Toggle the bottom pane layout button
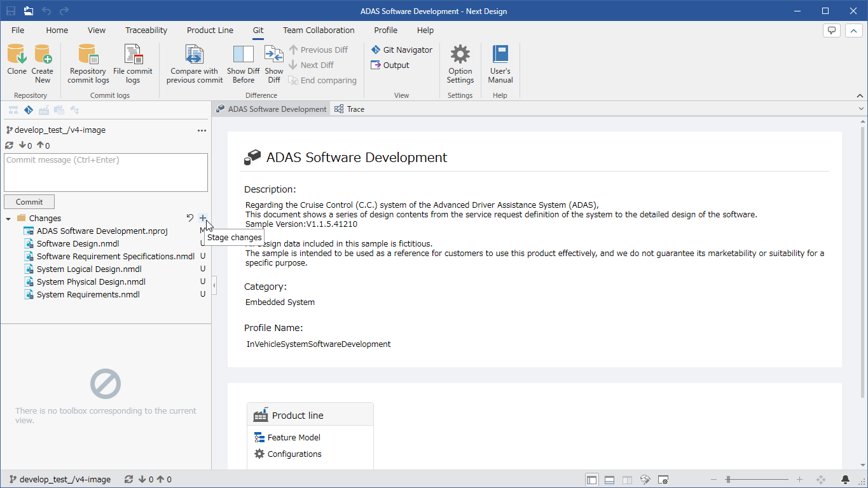Image resolution: width=868 pixels, height=488 pixels. point(610,480)
